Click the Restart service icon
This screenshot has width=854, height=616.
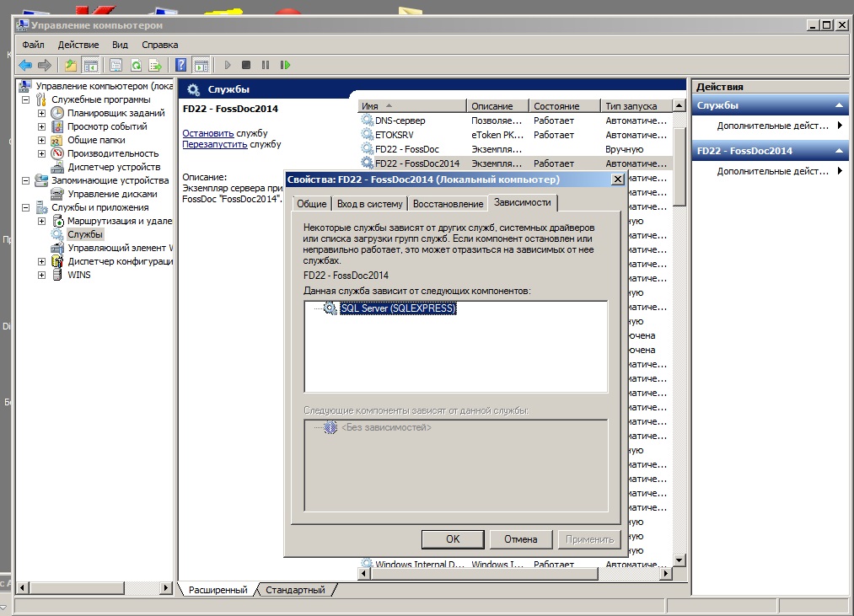click(285, 65)
